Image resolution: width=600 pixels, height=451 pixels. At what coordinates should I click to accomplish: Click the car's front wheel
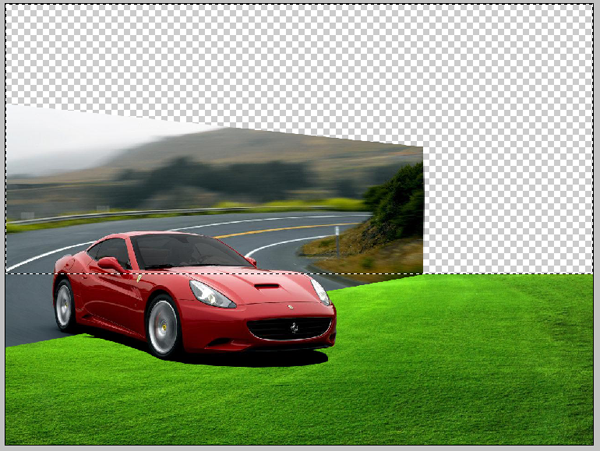(x=163, y=327)
